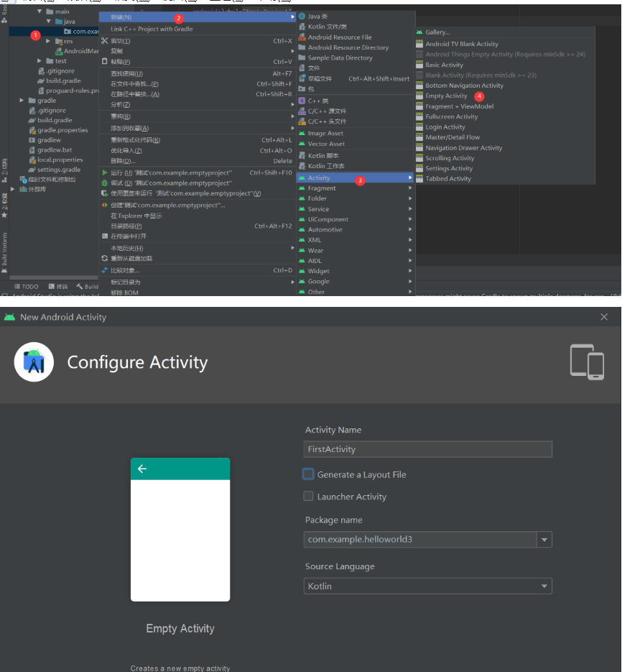Open the Fragment submenu entry
Image resolution: width=622 pixels, height=672 pixels.
[x=355, y=188]
